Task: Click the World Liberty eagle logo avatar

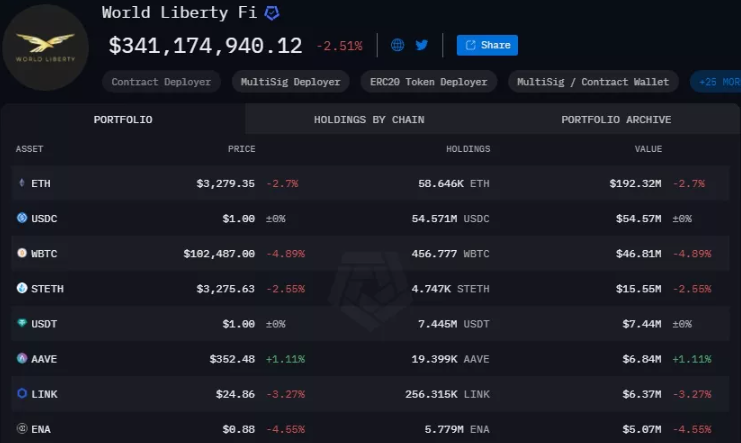Action: pyautogui.click(x=45, y=47)
